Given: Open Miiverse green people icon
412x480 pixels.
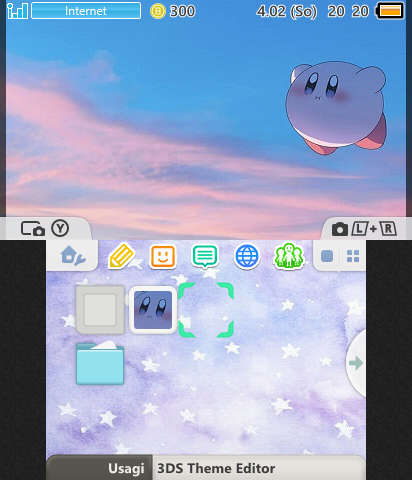Looking at the screenshot, I should (x=289, y=256).
